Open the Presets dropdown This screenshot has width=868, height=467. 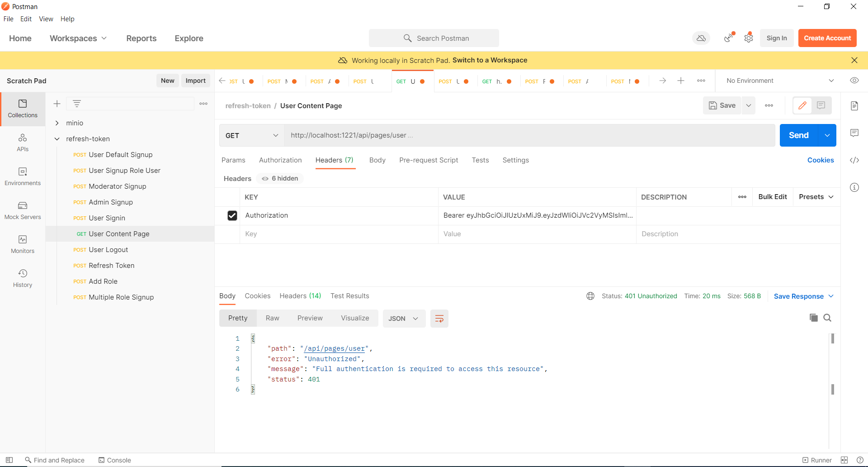(x=816, y=197)
